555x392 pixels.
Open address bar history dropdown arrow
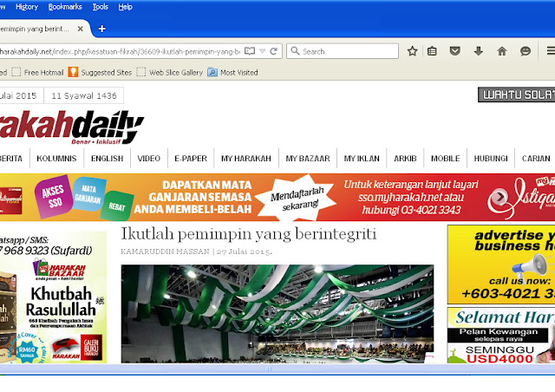[262, 51]
